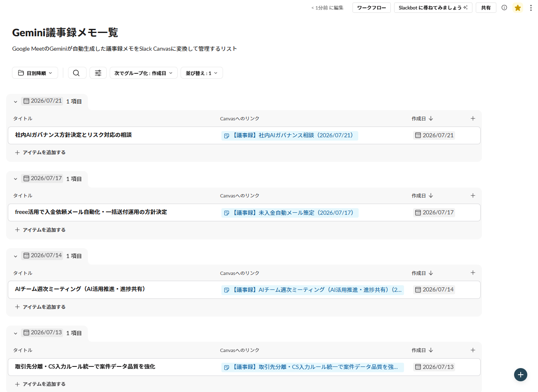Collapse the 2026/07/14 group
Viewport: 538px width, 392px height.
(16, 256)
